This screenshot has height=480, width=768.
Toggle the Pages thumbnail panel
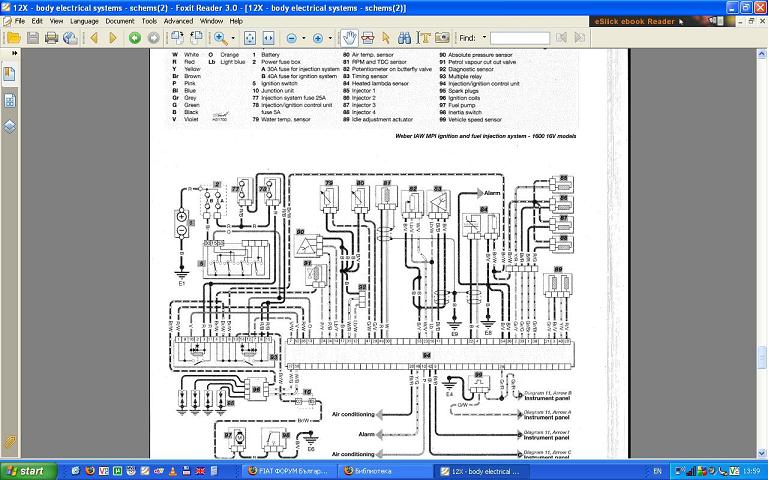pyautogui.click(x=9, y=100)
